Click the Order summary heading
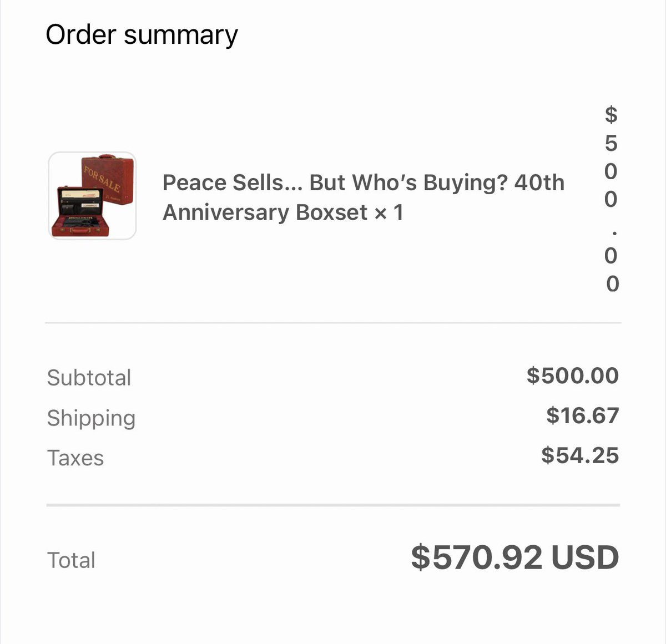Screen dimensions: 666x644 (x=142, y=36)
